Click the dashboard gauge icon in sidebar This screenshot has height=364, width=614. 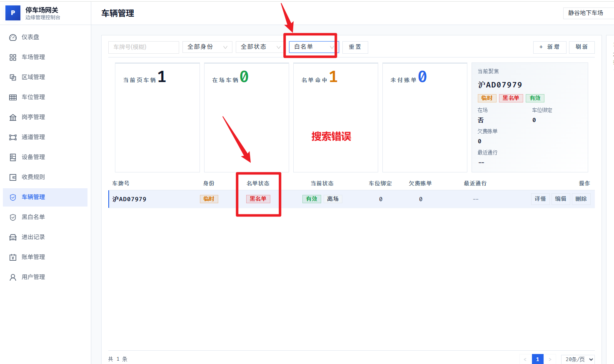click(x=13, y=37)
